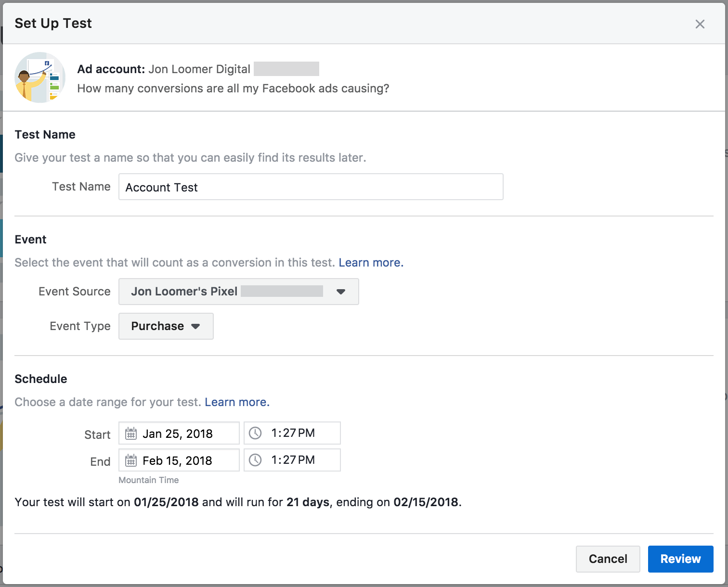Click calendar icon in Start date field

131,434
